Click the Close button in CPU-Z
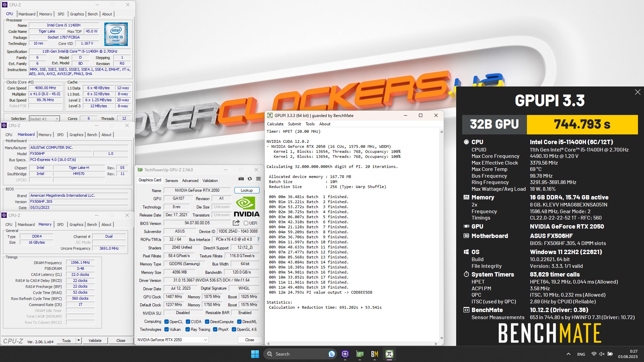This screenshot has height=362, width=644. click(x=121, y=341)
